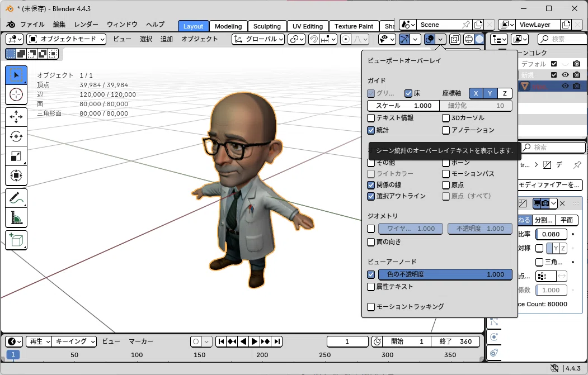Select the Add Cube tool

(16, 240)
